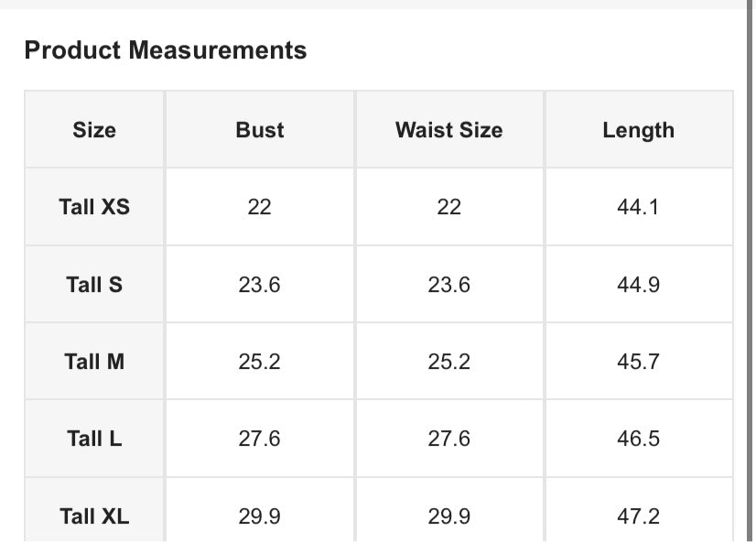Select the Size column header

coord(94,130)
